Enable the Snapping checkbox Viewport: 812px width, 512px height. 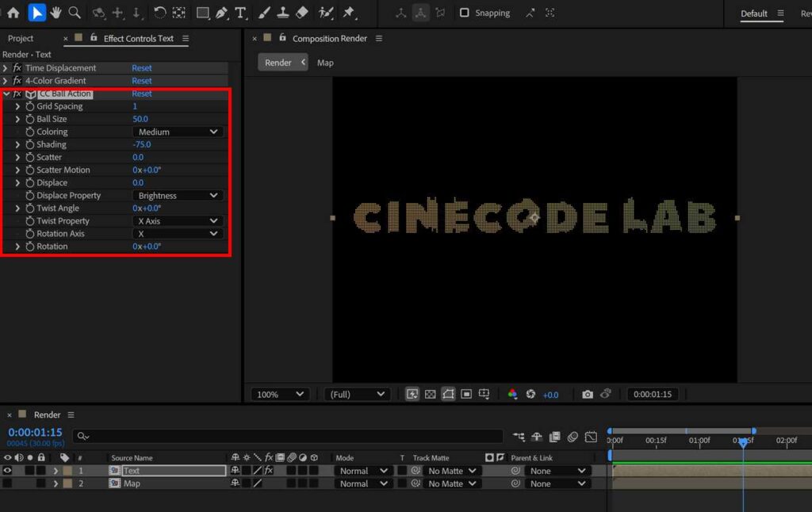tap(465, 13)
